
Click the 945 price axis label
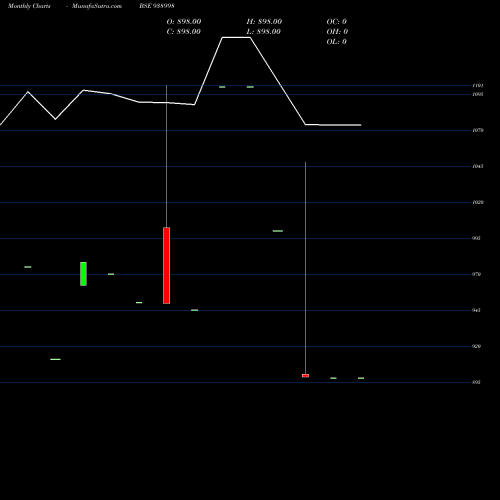(x=476, y=310)
